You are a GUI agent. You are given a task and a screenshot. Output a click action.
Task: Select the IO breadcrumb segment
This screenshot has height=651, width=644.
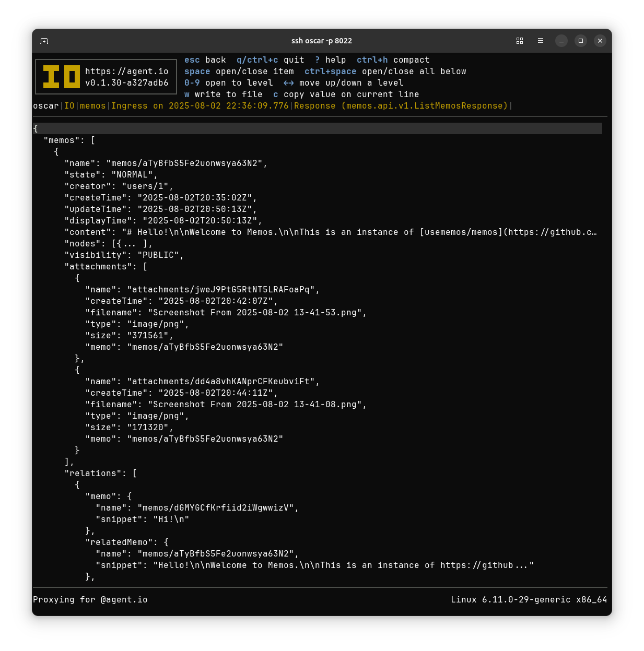69,106
